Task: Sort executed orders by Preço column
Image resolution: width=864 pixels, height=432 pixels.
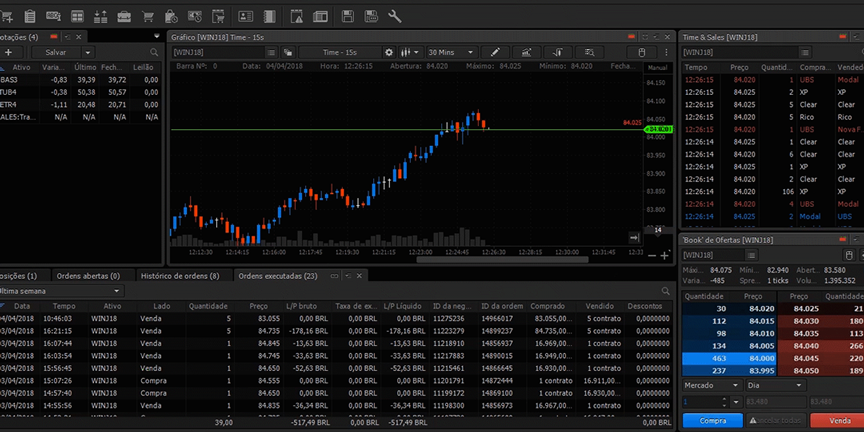Action: pos(258,306)
